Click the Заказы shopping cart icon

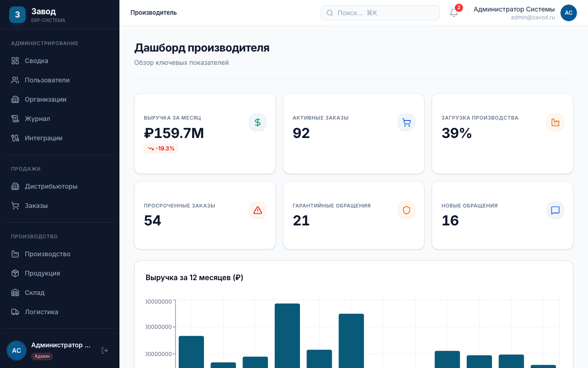click(14, 206)
